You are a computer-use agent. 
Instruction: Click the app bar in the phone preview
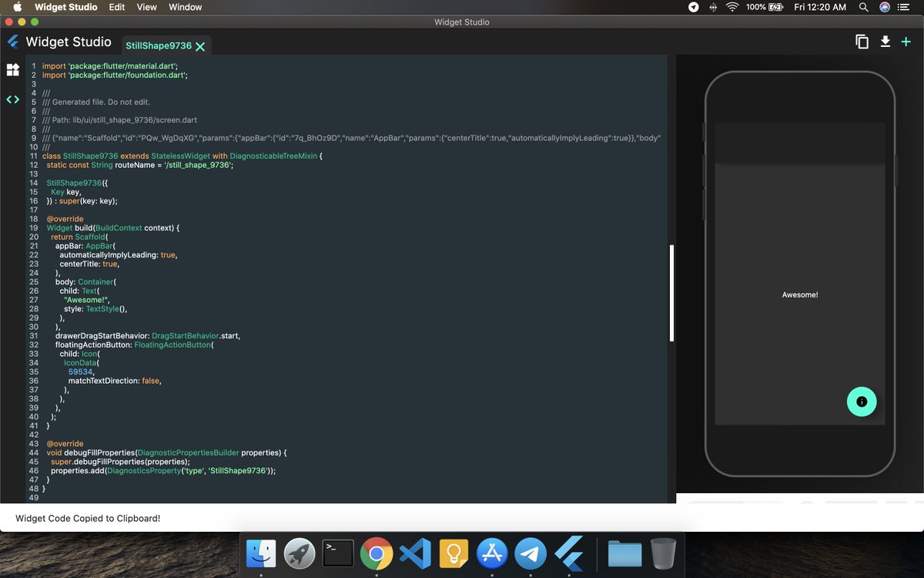(x=800, y=143)
